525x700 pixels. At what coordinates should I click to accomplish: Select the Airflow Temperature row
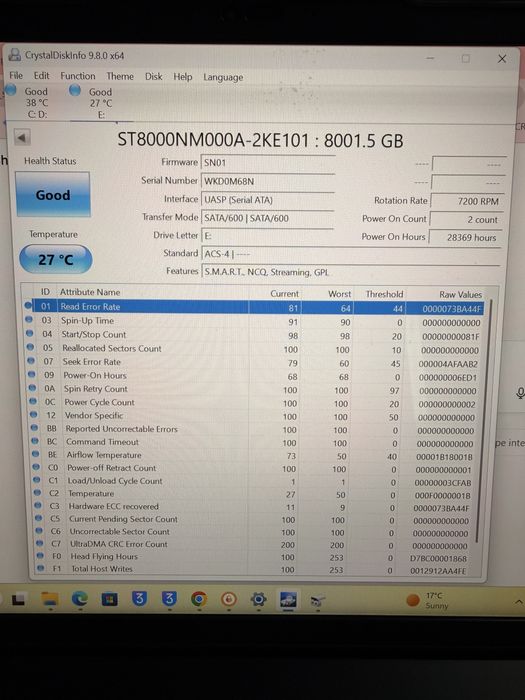[254, 456]
